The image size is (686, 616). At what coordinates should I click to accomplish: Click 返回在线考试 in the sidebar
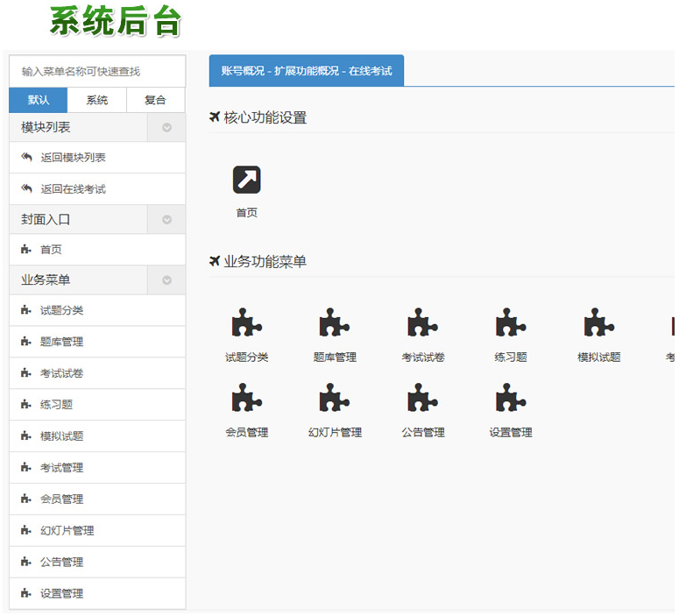point(74,189)
